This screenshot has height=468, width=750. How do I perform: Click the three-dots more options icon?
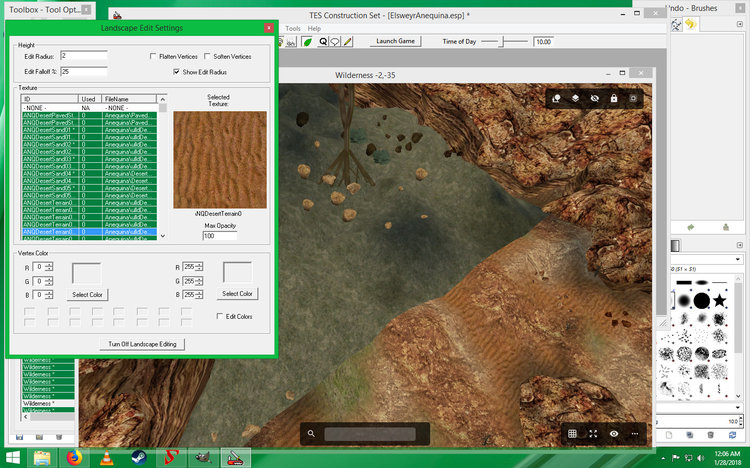(635, 434)
